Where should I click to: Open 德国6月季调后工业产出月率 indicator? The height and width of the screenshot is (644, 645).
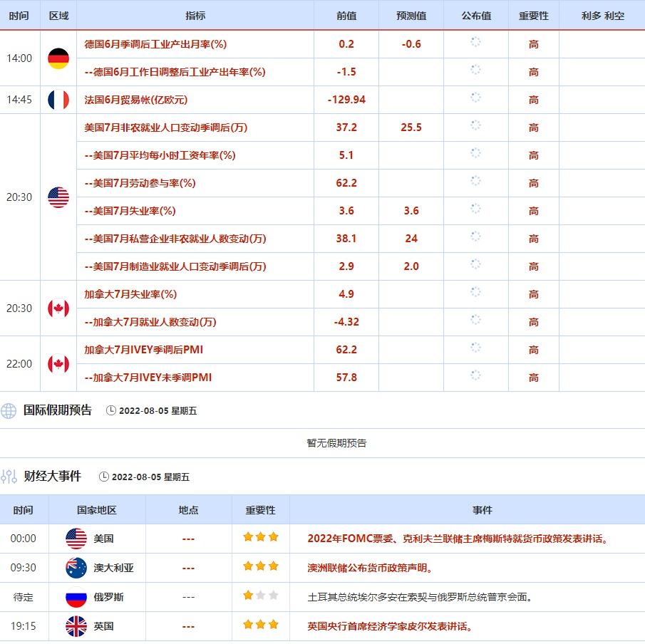[x=155, y=44]
